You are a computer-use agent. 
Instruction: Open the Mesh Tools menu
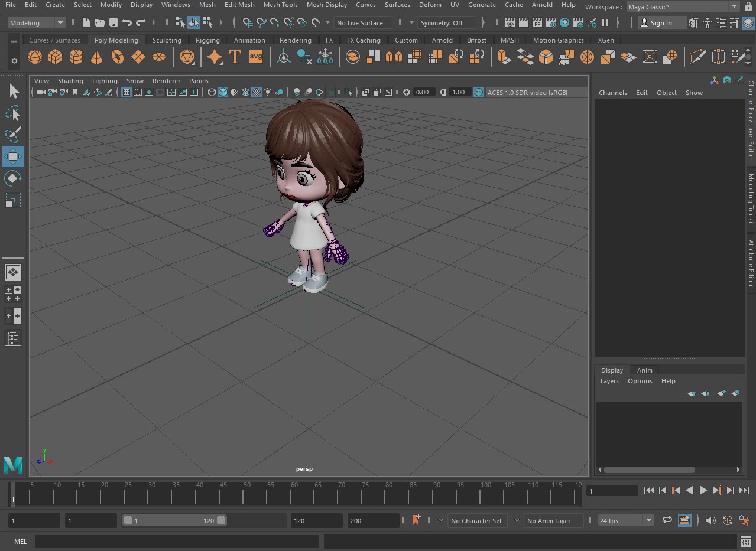[x=280, y=5]
